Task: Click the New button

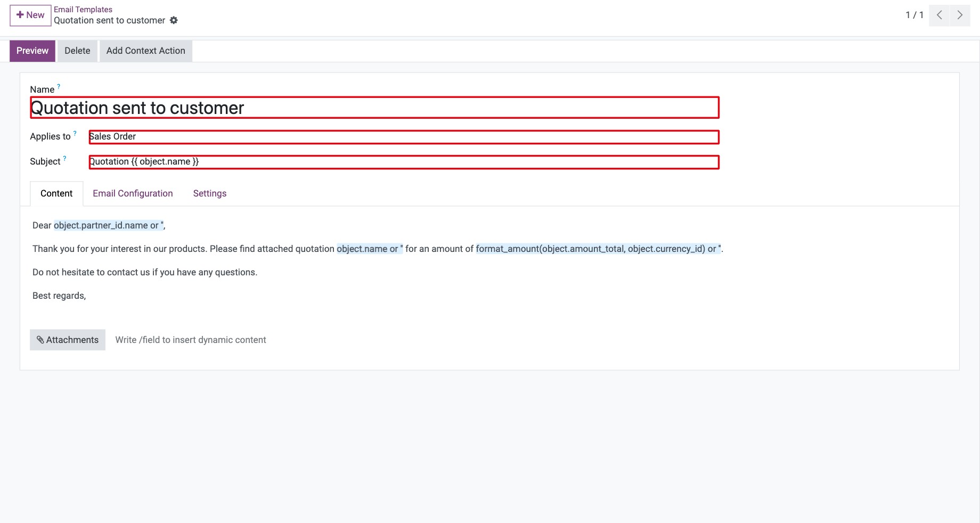Action: (x=30, y=15)
